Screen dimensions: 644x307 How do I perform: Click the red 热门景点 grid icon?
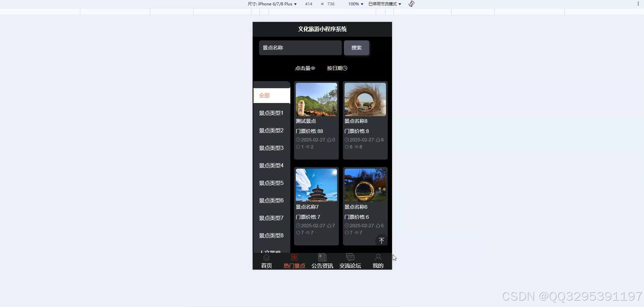(294, 257)
